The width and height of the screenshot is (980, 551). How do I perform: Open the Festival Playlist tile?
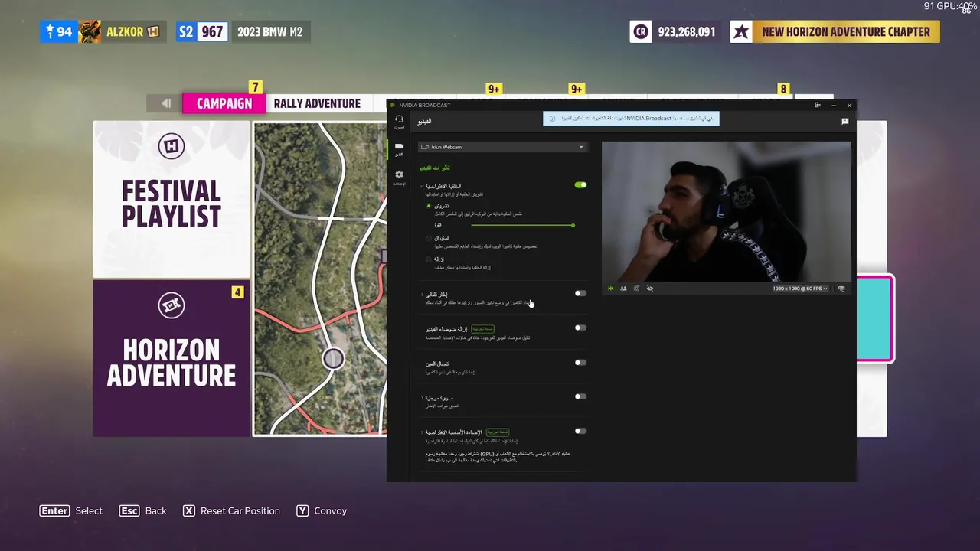pos(171,199)
